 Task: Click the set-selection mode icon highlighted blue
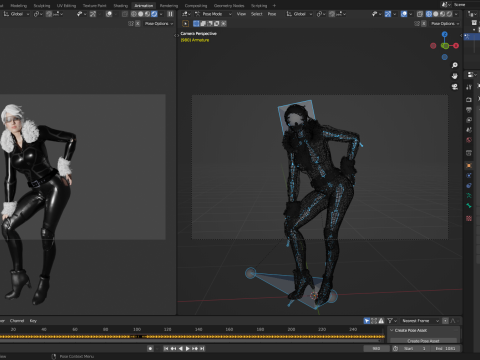click(196, 24)
